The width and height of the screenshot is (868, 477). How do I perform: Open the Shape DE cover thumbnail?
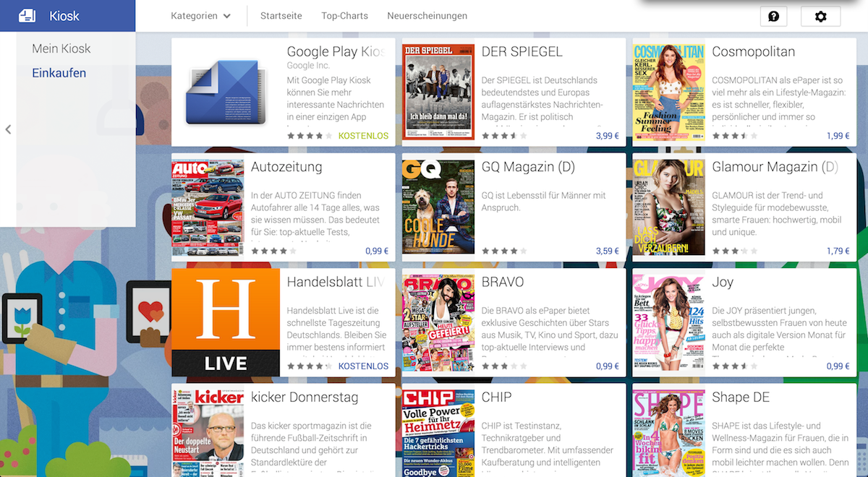[x=669, y=434]
